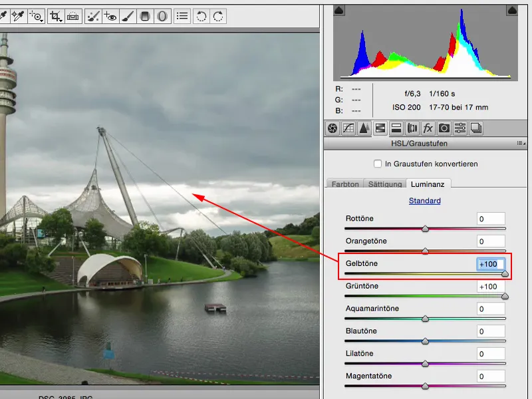Open the Detail sharpening panel

364,128
